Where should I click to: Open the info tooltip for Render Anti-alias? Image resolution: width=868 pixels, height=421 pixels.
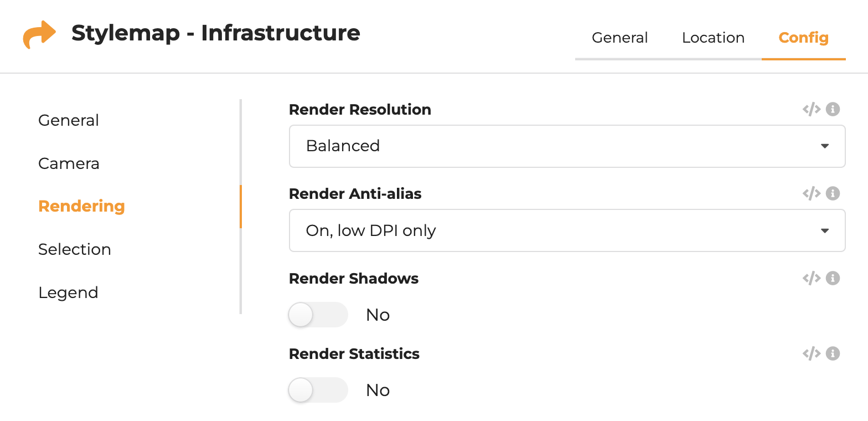pyautogui.click(x=833, y=193)
